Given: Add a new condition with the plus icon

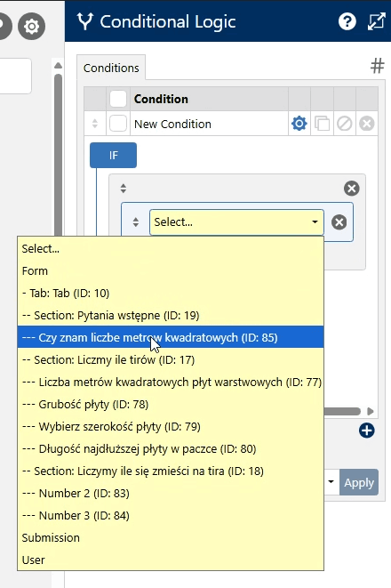Looking at the screenshot, I should coord(366,431).
